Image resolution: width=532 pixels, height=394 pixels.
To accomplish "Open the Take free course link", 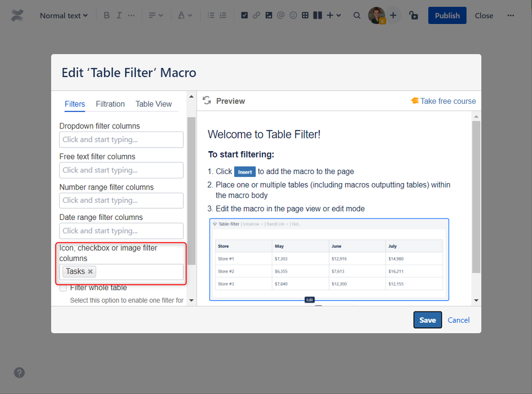I will [x=444, y=101].
